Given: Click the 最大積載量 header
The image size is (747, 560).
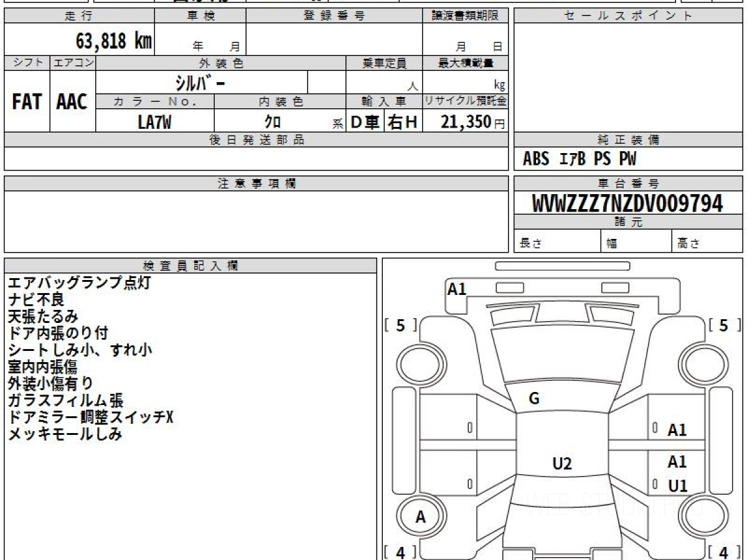Looking at the screenshot, I should (x=466, y=63).
